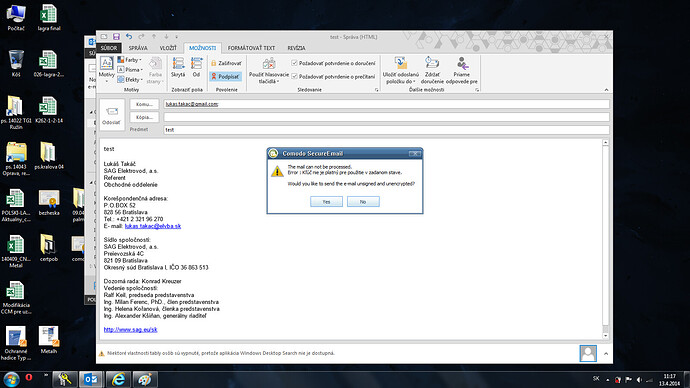Click the red Opera icon in taskbar
This screenshot has width=690, height=388.
[x=29, y=377]
